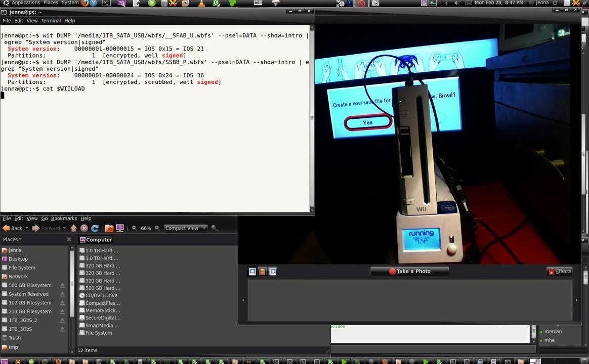Open the volume control in the top panel
This screenshot has width=589, height=364.
(x=456, y=3)
